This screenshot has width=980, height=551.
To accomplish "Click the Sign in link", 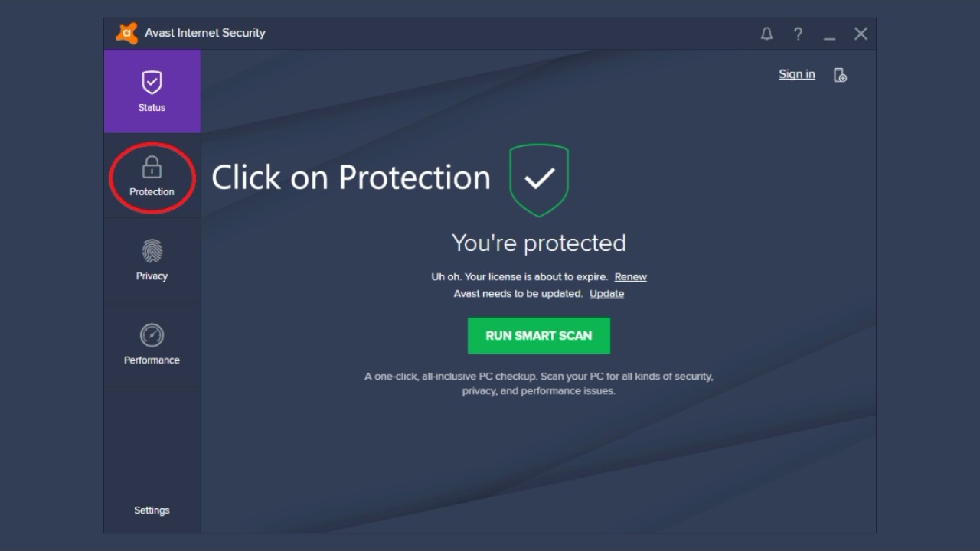I will (x=796, y=74).
